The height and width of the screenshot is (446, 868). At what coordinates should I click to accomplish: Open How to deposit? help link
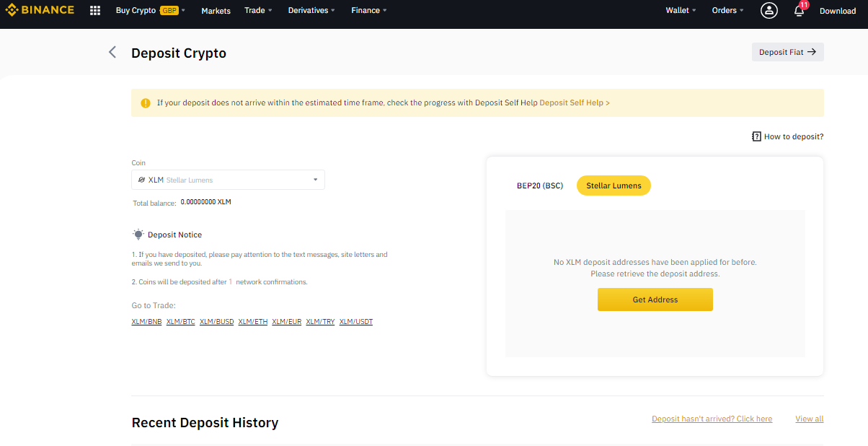pos(794,136)
